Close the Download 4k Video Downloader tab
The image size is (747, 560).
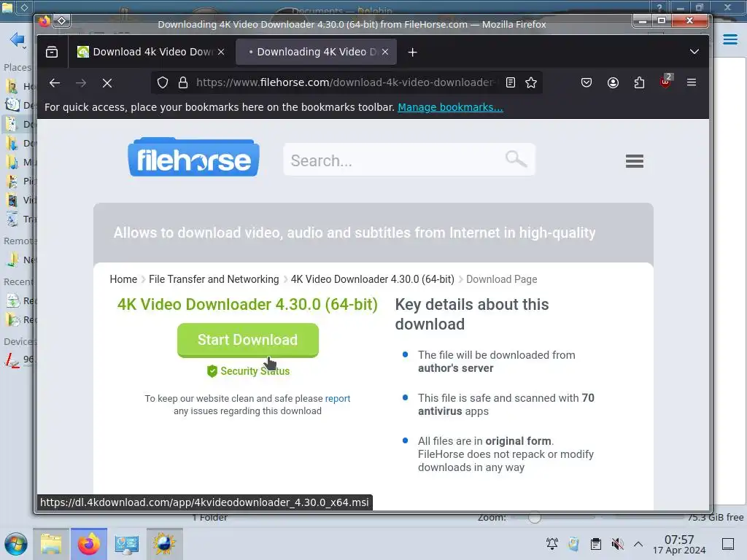[x=221, y=52]
